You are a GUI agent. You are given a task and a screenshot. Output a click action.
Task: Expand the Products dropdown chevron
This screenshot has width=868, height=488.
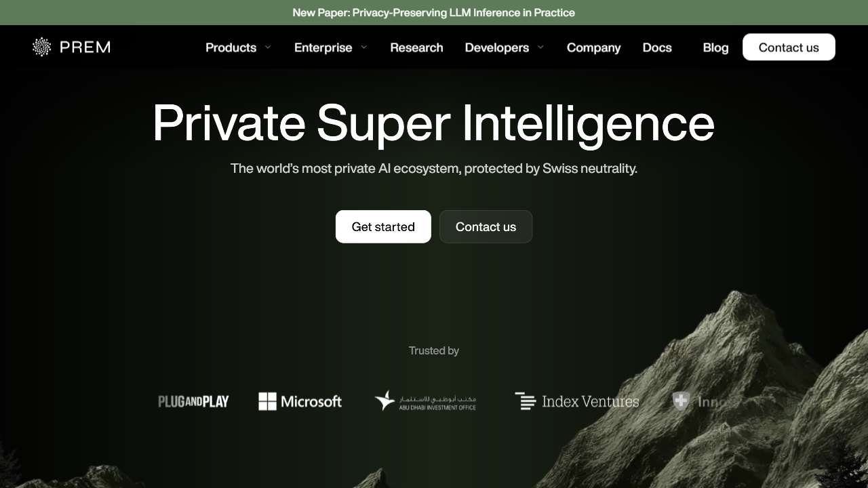[268, 47]
